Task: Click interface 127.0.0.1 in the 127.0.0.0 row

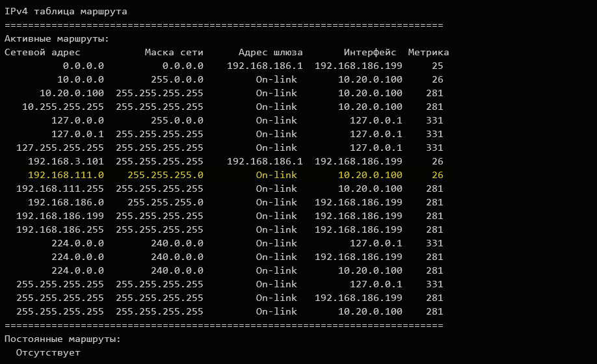Action: [x=376, y=120]
